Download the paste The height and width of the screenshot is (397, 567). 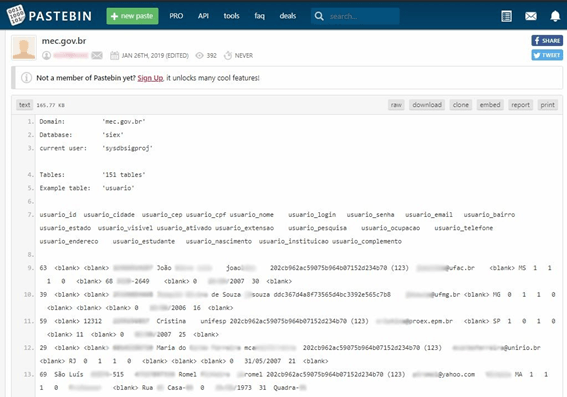point(427,105)
